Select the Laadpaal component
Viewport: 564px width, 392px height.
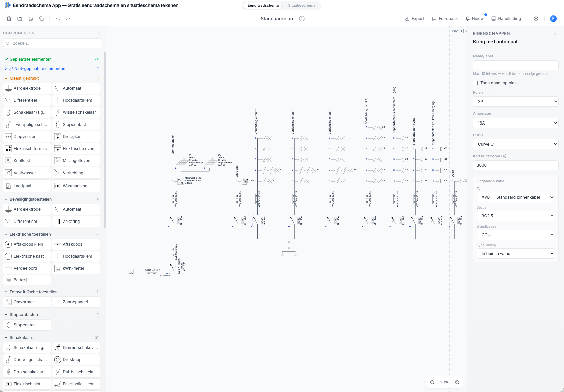click(x=27, y=186)
